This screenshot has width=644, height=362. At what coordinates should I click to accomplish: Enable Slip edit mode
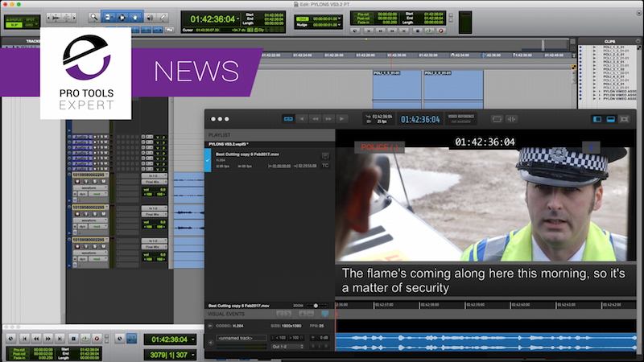click(14, 25)
